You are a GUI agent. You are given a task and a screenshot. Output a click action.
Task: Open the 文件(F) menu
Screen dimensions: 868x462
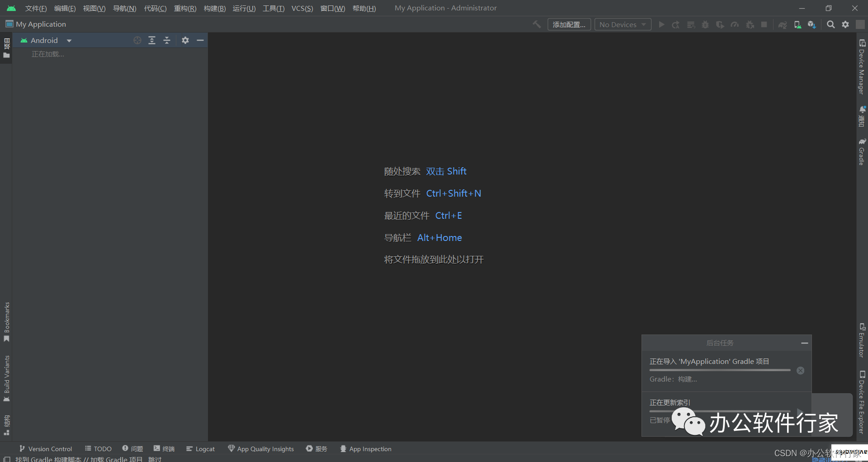click(x=36, y=8)
